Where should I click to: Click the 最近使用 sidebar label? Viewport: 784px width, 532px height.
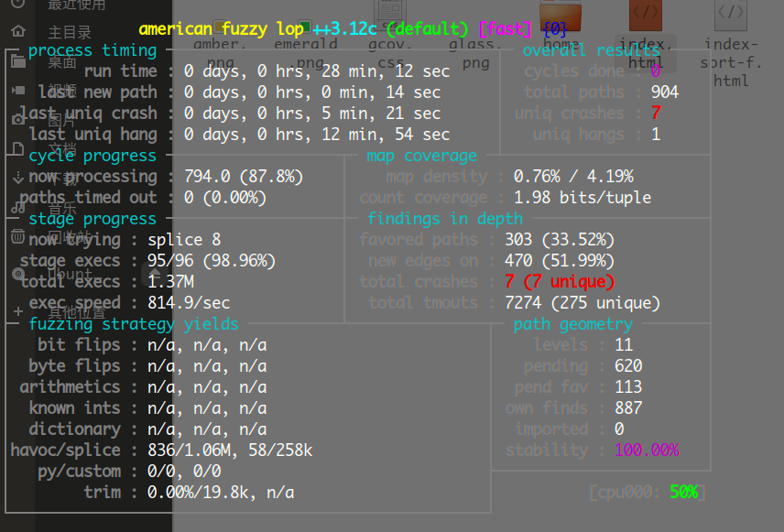click(77, 5)
